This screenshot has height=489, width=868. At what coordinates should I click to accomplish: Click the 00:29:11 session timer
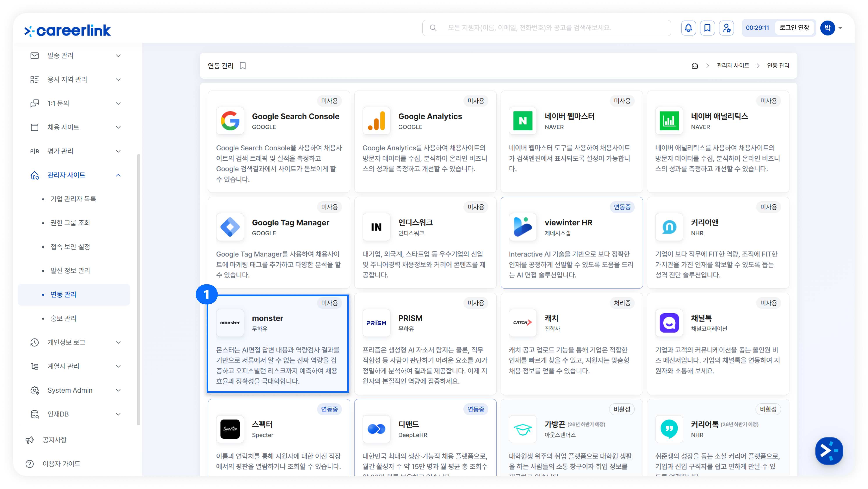757,28
